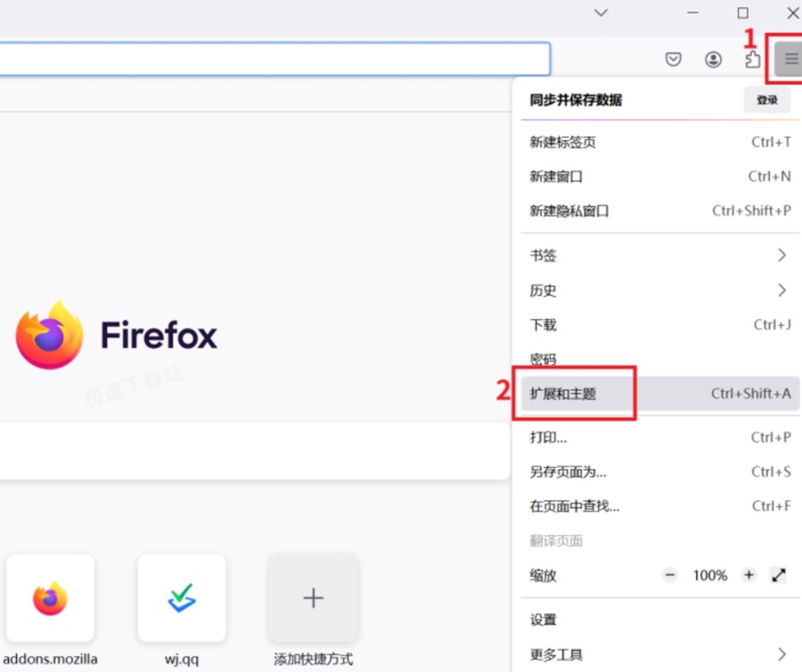Click the 登录 sign-in button

pos(766,100)
